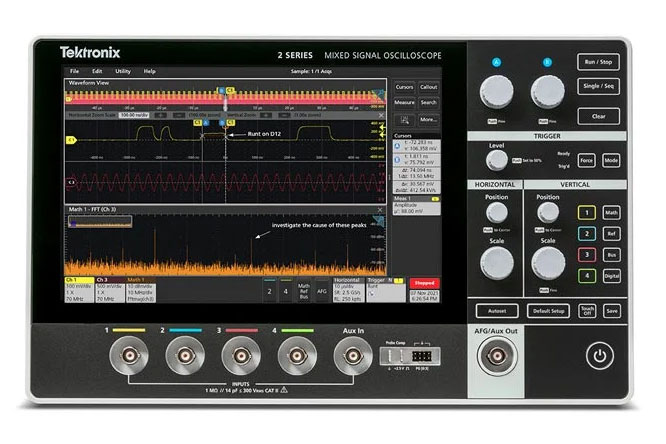This screenshot has width=666, height=444.
Task: Open the Math 1 settings badge
Action: [141, 290]
